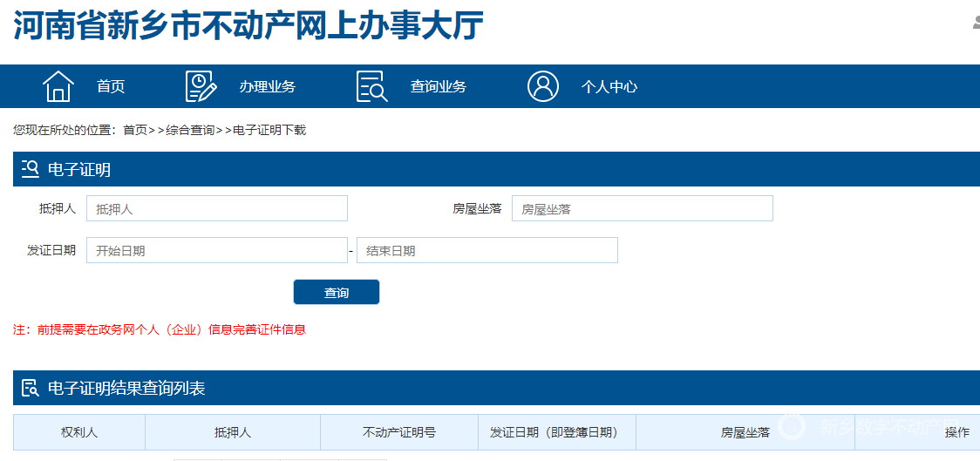Click the search icon beside 电子证明 header

[x=31, y=169]
